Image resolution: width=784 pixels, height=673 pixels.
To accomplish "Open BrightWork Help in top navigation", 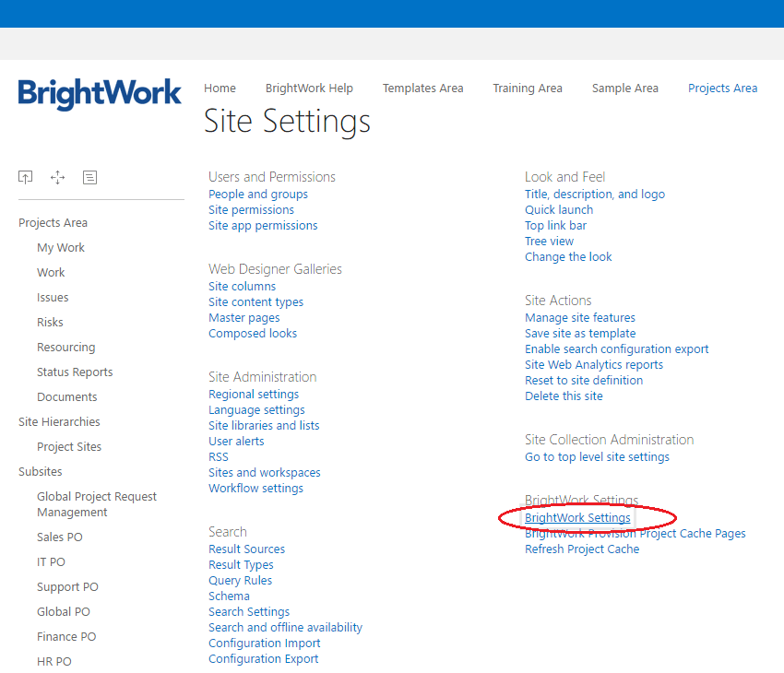I will click(x=309, y=89).
